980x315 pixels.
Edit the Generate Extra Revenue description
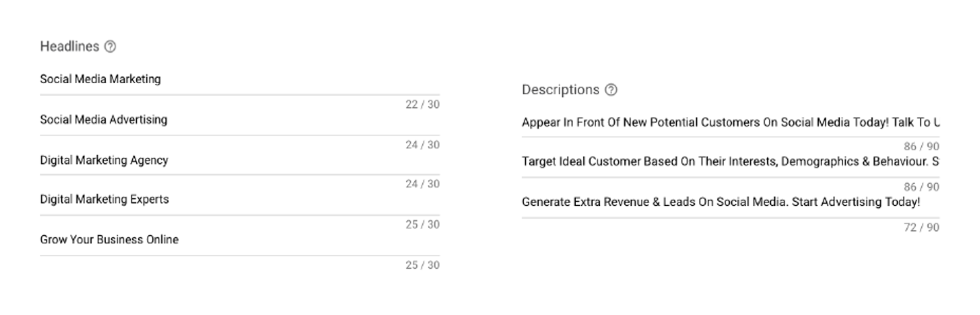point(730,202)
